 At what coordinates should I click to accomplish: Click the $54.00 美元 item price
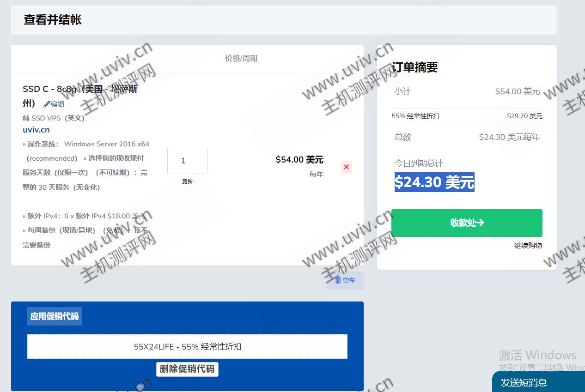pyautogui.click(x=299, y=160)
